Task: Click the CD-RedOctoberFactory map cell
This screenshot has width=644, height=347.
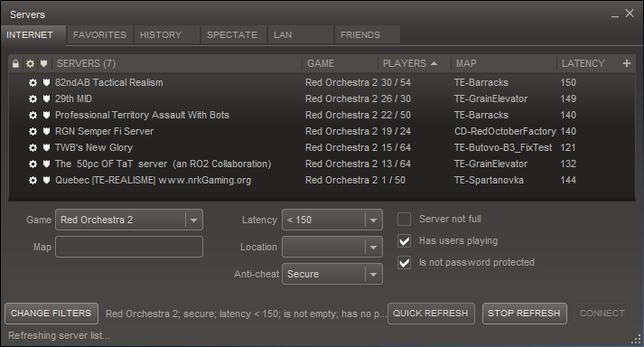Action: [505, 132]
